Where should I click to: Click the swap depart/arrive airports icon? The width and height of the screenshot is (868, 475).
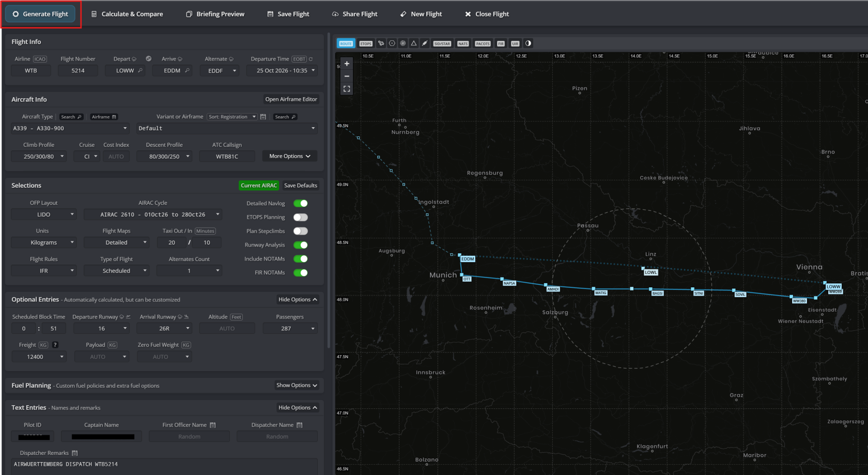click(x=149, y=58)
